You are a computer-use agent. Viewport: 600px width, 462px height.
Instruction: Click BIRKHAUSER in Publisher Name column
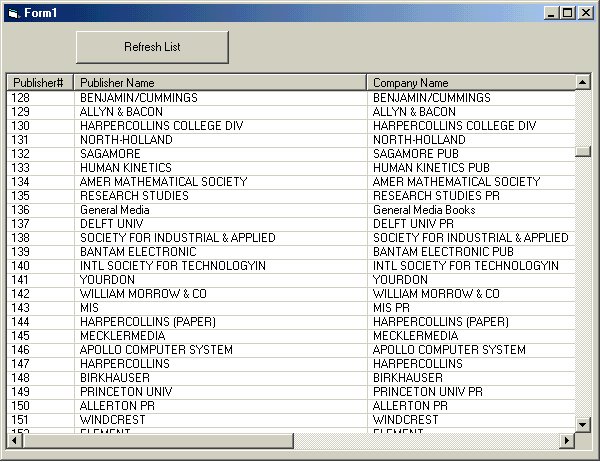pos(115,378)
